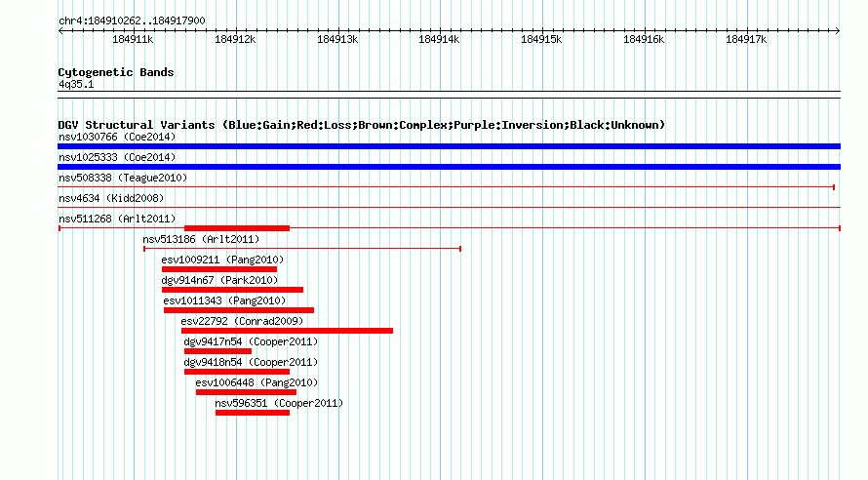Select the red loss bar under dgv914n67
The image size is (868, 480).
[232, 290]
